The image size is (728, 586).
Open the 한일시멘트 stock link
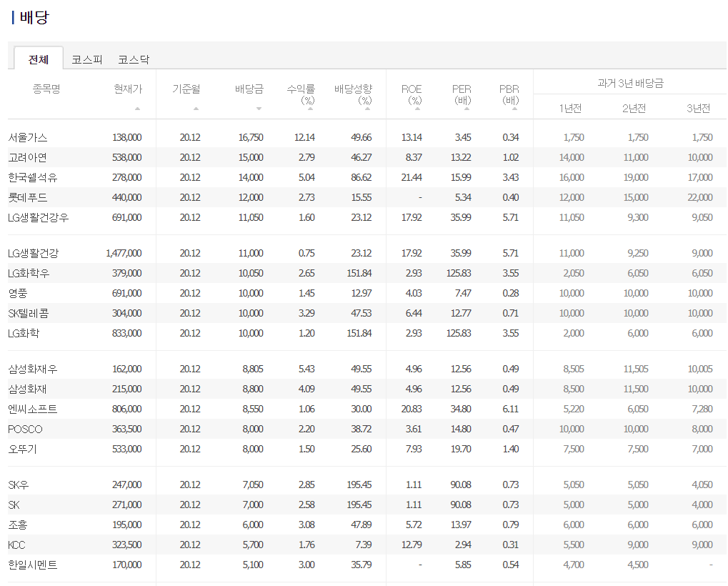[x=32, y=564]
